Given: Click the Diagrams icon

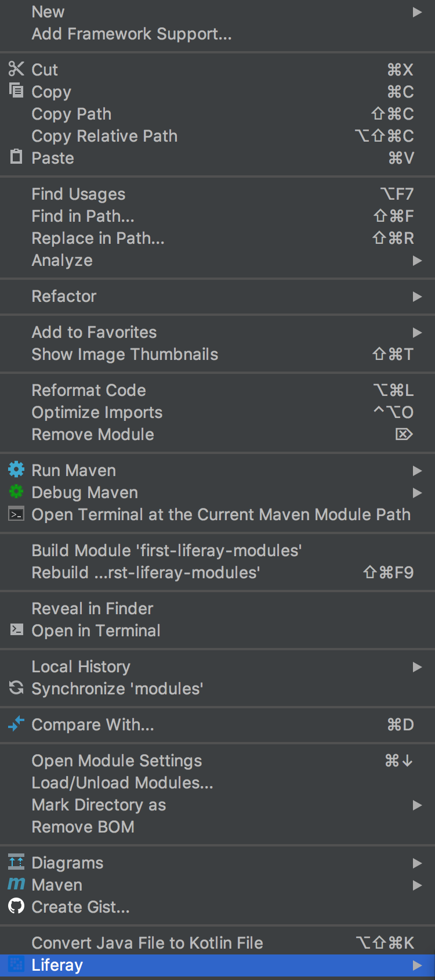Looking at the screenshot, I should 16,862.
